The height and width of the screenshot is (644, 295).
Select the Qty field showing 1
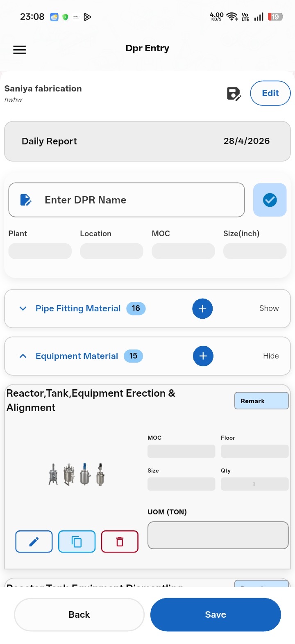pyautogui.click(x=255, y=484)
